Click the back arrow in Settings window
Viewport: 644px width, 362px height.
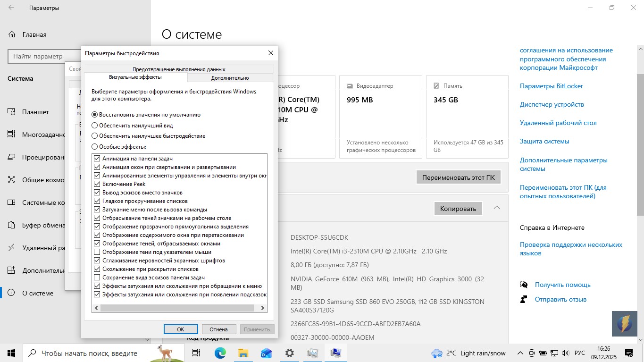coord(11,8)
